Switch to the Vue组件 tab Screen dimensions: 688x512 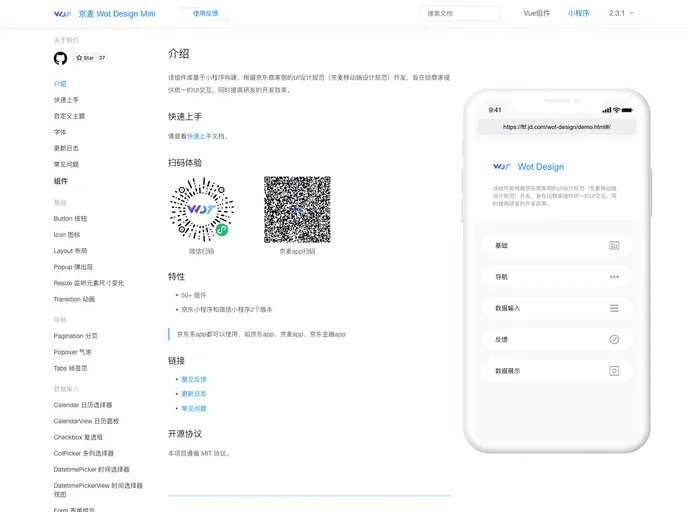click(536, 14)
